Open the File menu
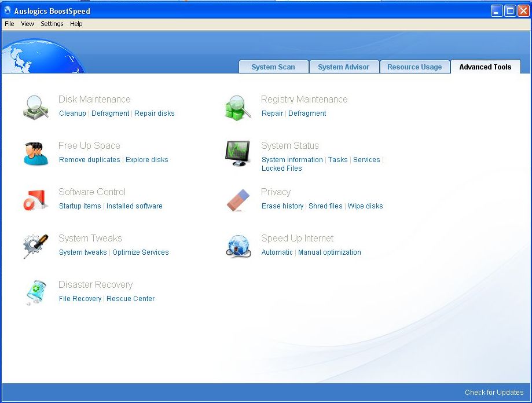The image size is (532, 403). coord(9,24)
